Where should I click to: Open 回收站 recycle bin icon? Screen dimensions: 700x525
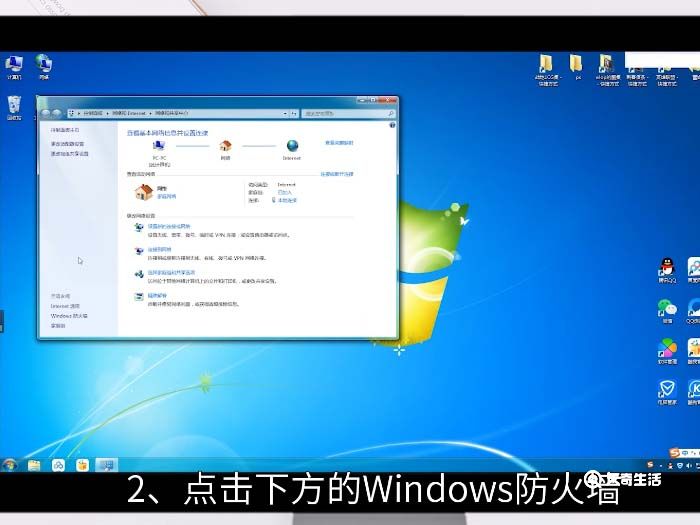point(14,108)
